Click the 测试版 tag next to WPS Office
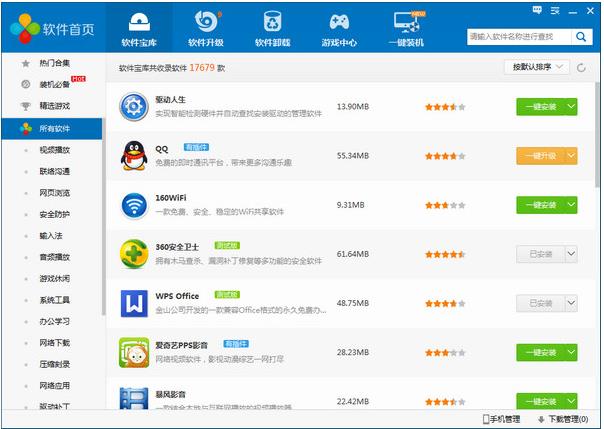 coord(227,295)
